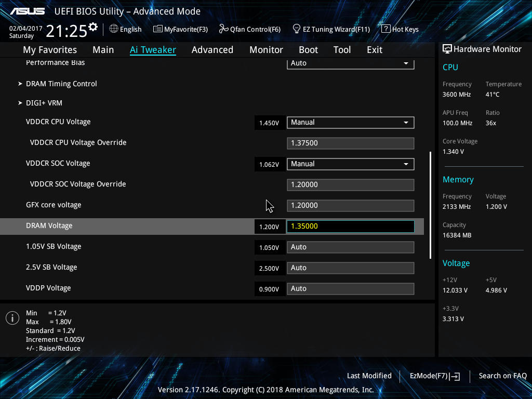The height and width of the screenshot is (399, 532).
Task: Click the Hot Keys question mark icon
Action: click(386, 29)
